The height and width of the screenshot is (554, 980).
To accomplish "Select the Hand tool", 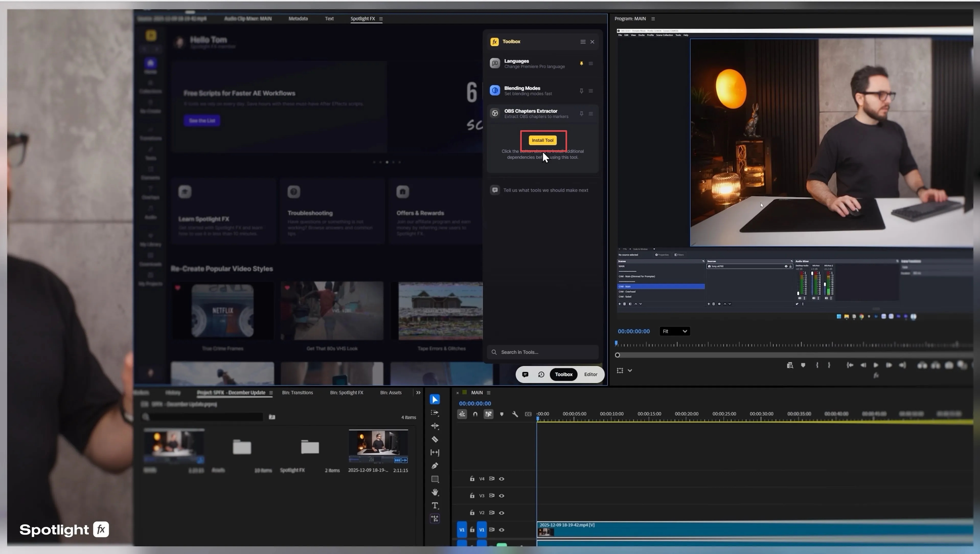I will tap(435, 492).
